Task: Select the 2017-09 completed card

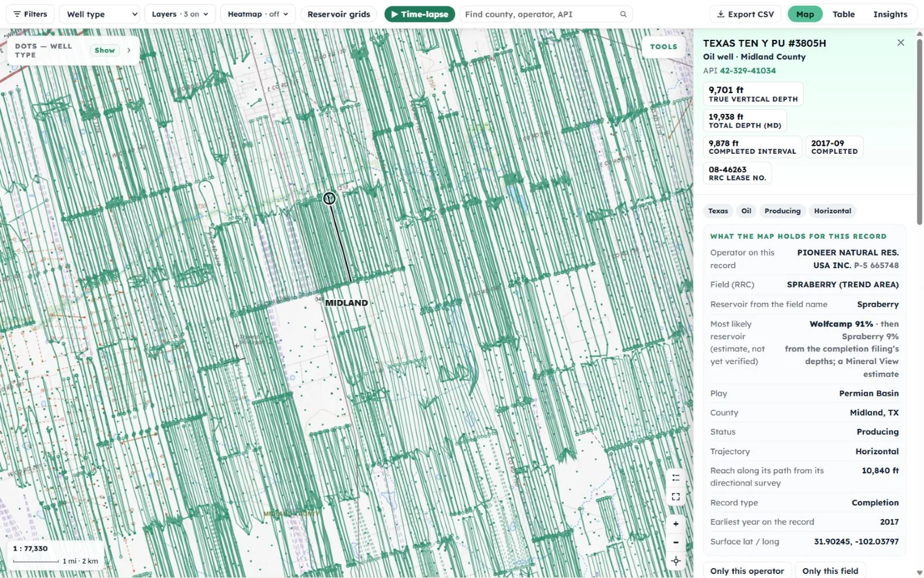Action: point(834,147)
